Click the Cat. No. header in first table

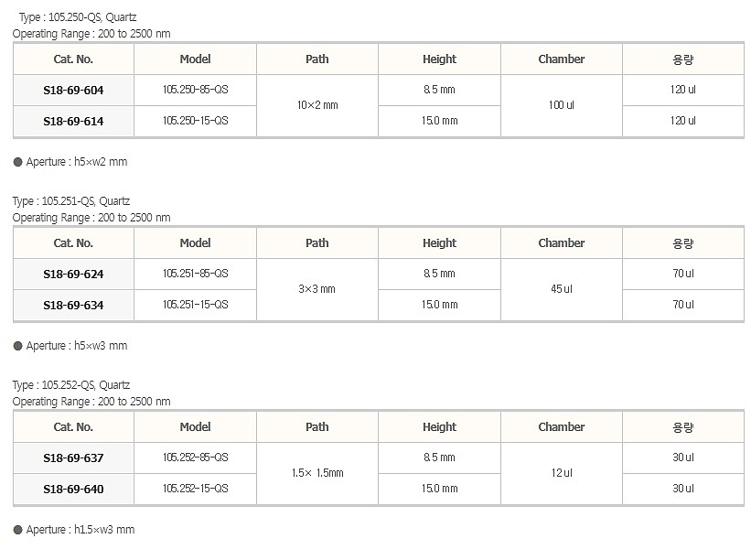coord(73,59)
